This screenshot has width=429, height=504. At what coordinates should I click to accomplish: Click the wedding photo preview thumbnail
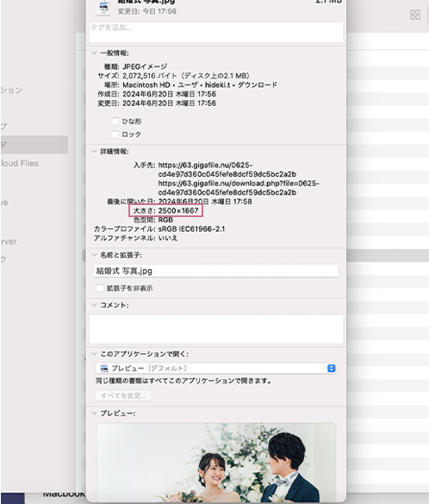(216, 463)
